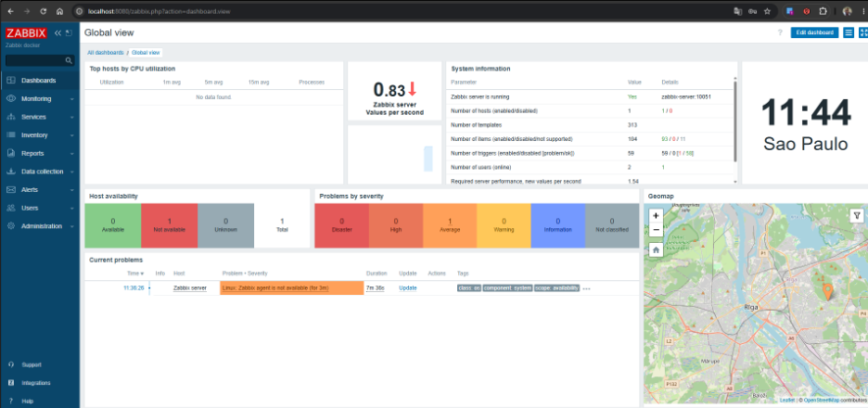Click the Zabbix logo
Screen dimensions: 868x408
pos(27,32)
